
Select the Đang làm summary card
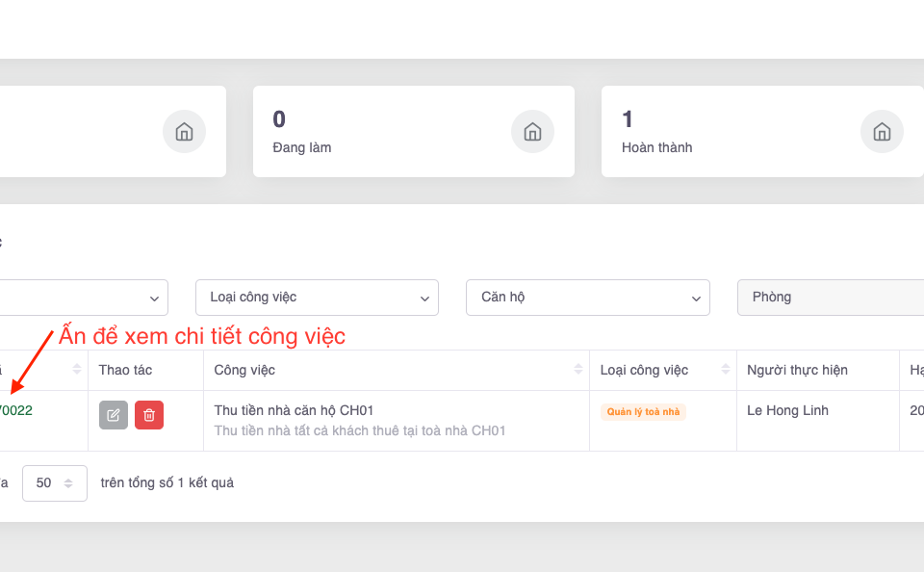[x=385, y=132]
